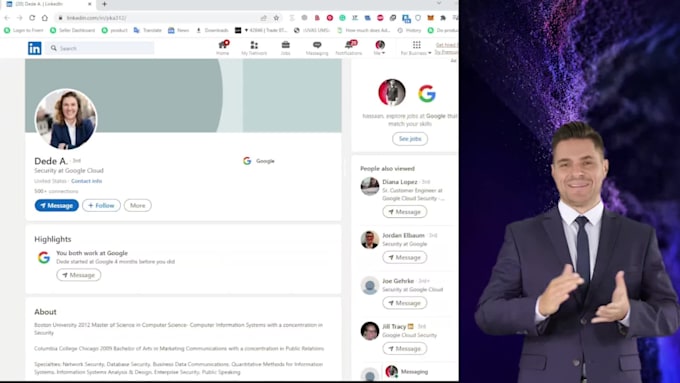This screenshot has width=680, height=383.
Task: Click the Try Premium link
Action: [x=446, y=52]
